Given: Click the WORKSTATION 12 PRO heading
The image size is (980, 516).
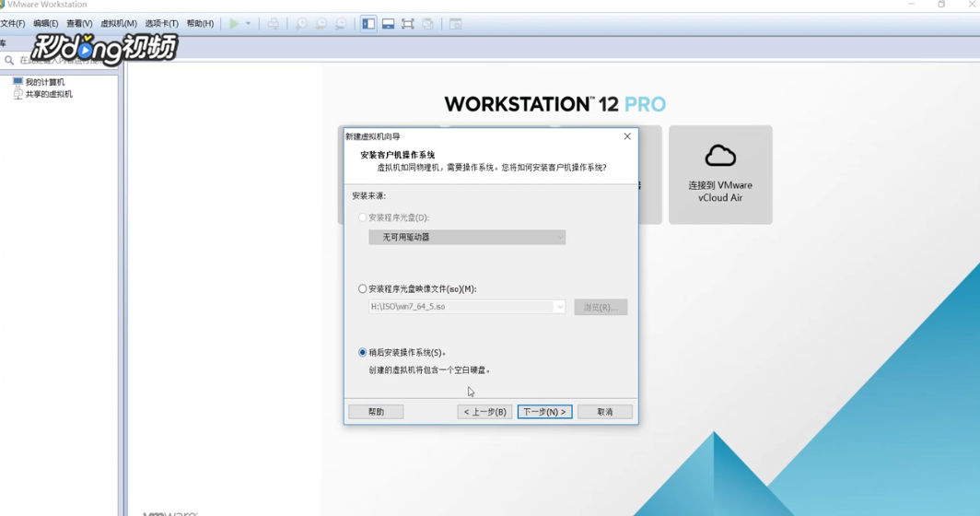Looking at the screenshot, I should click(x=555, y=104).
